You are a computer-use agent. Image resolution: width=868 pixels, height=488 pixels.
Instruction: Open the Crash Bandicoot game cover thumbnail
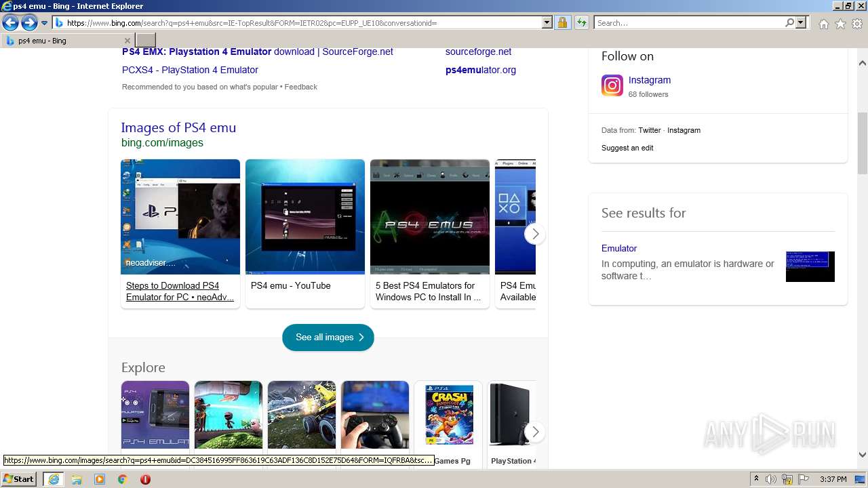tap(448, 415)
